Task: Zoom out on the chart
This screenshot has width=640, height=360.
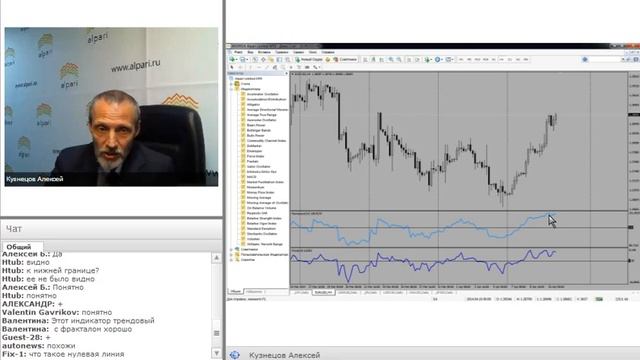Action: pos(399,60)
